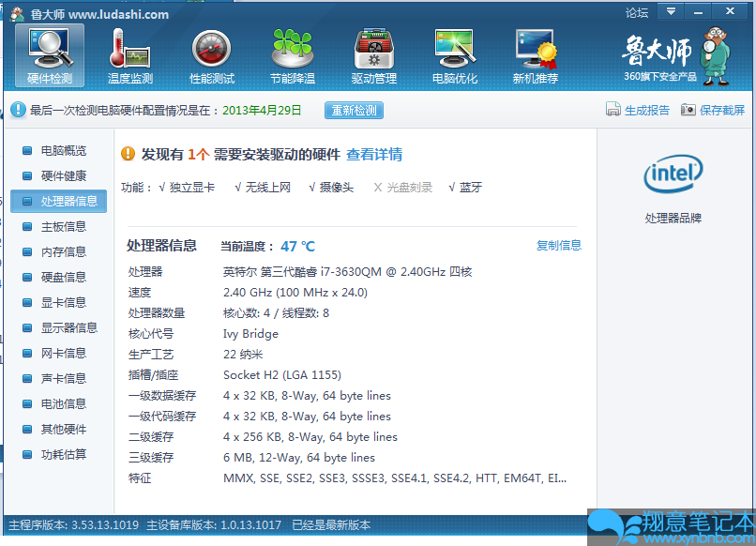This screenshot has height=546, width=756.
Task: Select 处理器信息 in the sidebar
Action: tap(58, 201)
